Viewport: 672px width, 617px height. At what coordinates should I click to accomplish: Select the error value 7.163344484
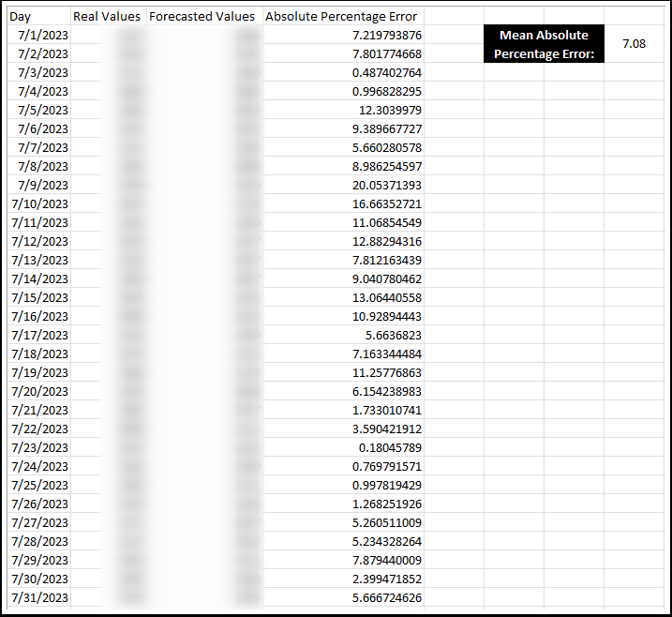click(343, 354)
